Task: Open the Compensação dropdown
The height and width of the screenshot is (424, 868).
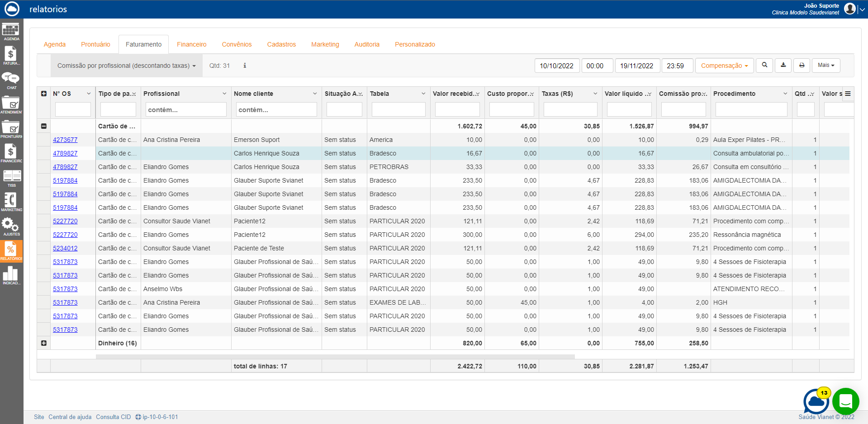Action: [724, 66]
